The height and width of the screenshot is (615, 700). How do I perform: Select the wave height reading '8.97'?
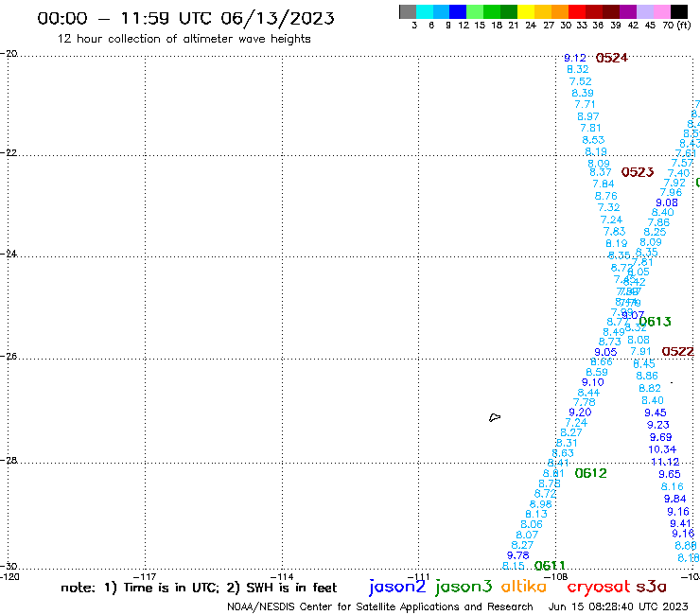(x=588, y=116)
